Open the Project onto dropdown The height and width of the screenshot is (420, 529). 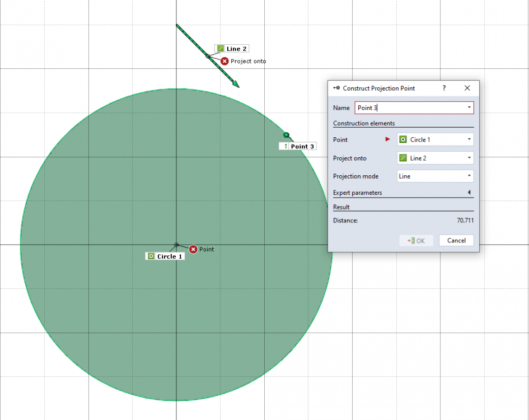[469, 158]
